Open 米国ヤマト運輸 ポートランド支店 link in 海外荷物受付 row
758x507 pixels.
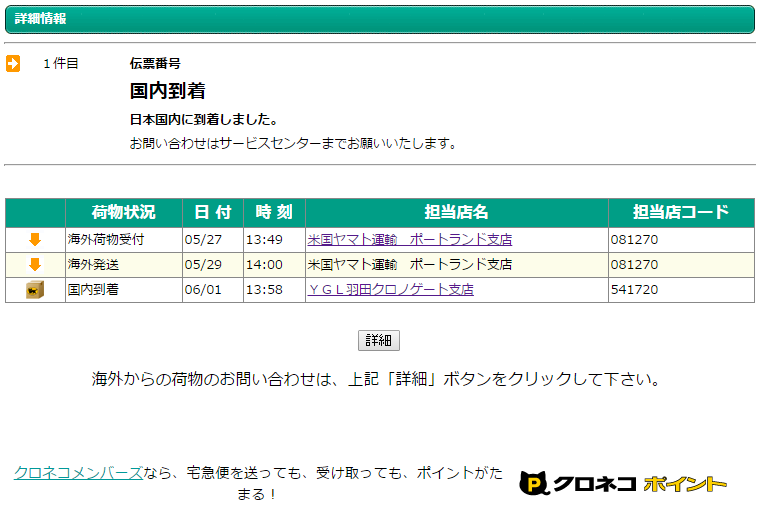(409, 240)
